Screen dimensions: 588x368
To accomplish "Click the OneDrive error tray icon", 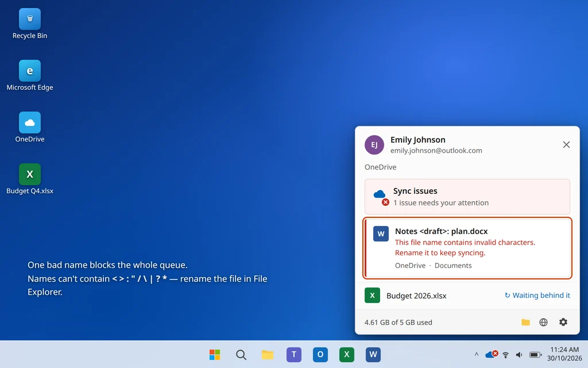I will coord(492,354).
